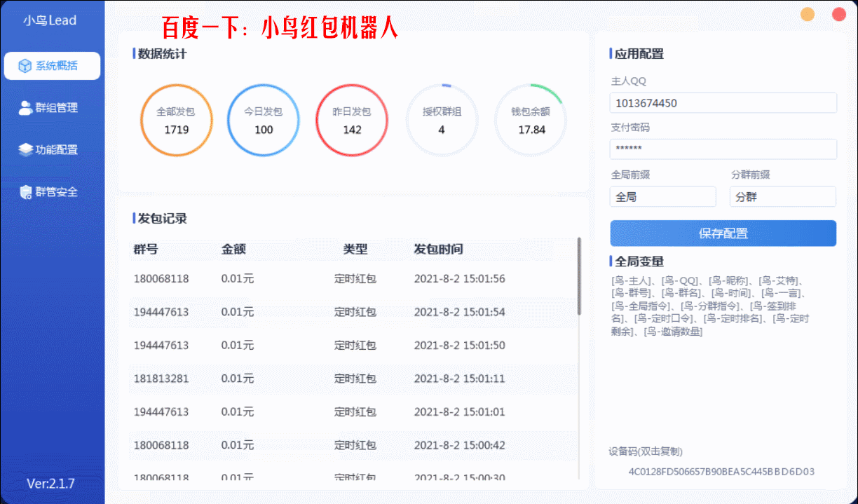Click group number 181813281

161,379
